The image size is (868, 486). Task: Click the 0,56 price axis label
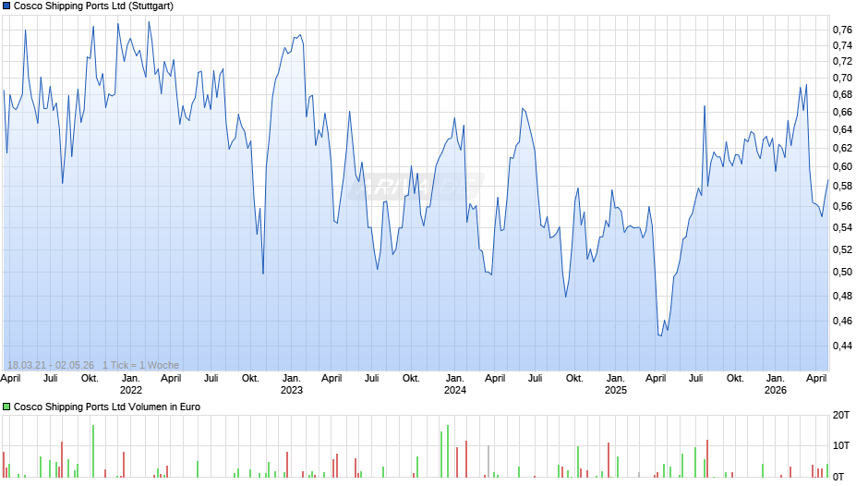tap(842, 207)
